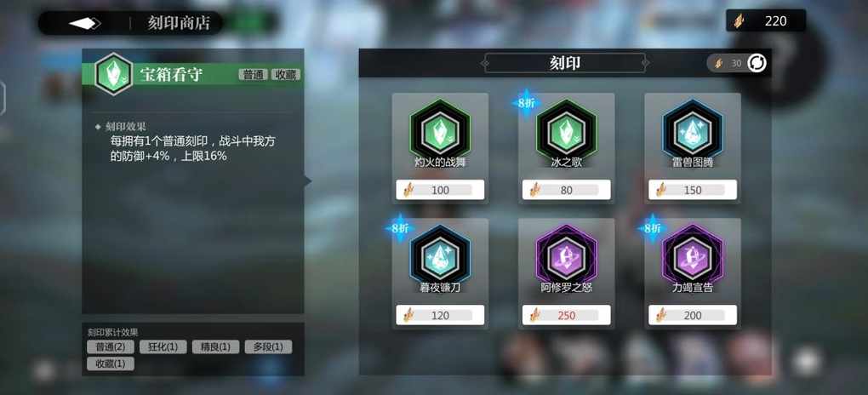
Task: Click the 宝箱看守 hexagon engraving icon
Action: tap(113, 74)
